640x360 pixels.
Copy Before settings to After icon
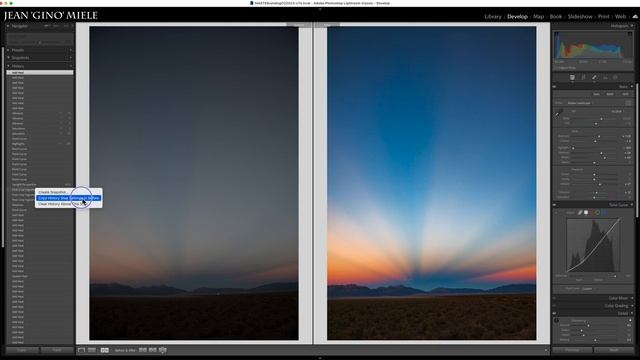[x=143, y=350]
